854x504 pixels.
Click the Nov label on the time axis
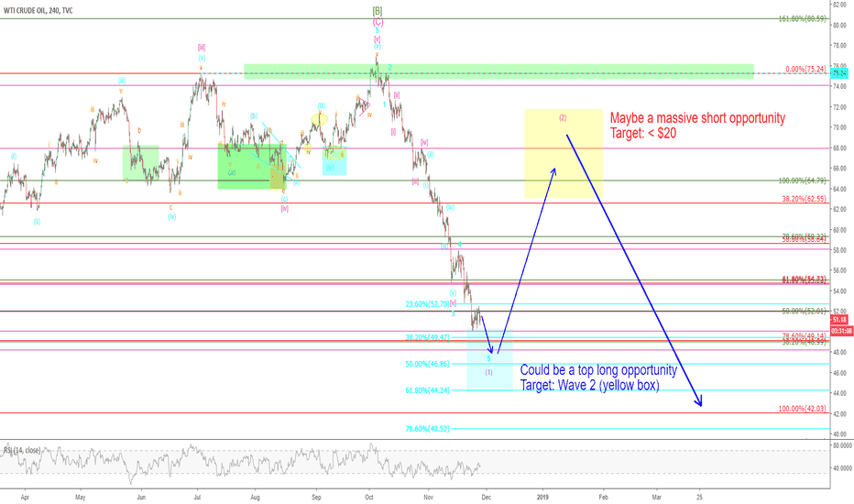428,497
